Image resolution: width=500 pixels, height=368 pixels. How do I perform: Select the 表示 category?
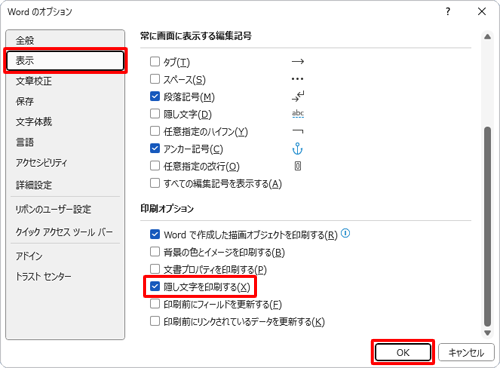coord(65,61)
